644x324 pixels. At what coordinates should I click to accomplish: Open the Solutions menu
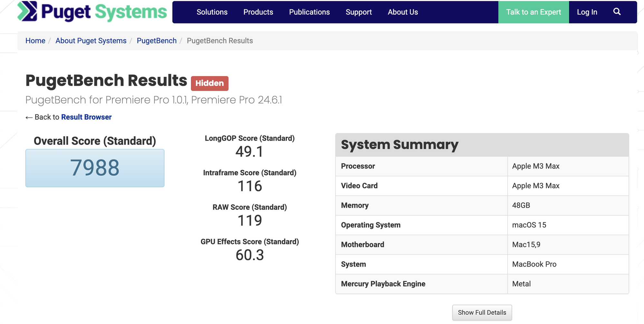(x=212, y=12)
